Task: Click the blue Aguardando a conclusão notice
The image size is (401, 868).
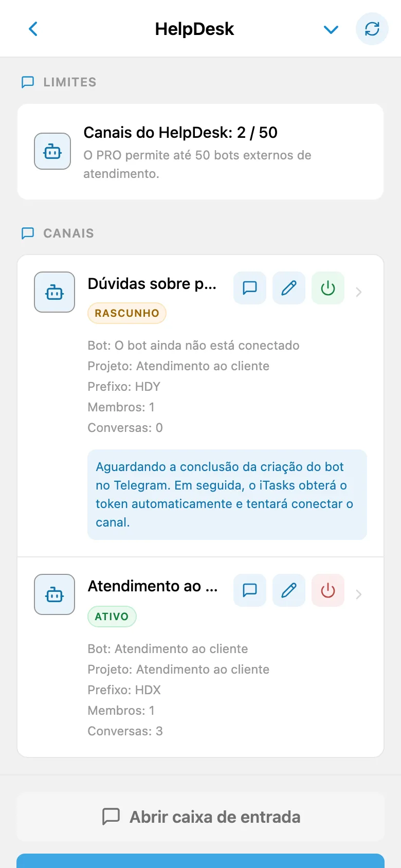Action: pyautogui.click(x=227, y=495)
